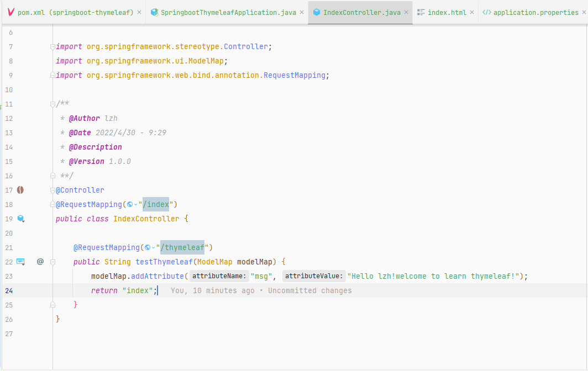Click the @Date tag in the Javadoc
The width and height of the screenshot is (588, 371).
pyautogui.click(x=80, y=132)
